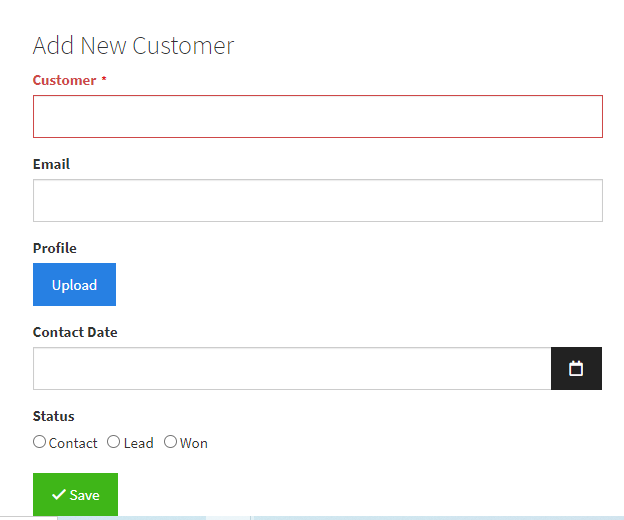Viewport: 624px width, 520px height.
Task: Click the required asterisk beside Customer
Action: (x=104, y=79)
